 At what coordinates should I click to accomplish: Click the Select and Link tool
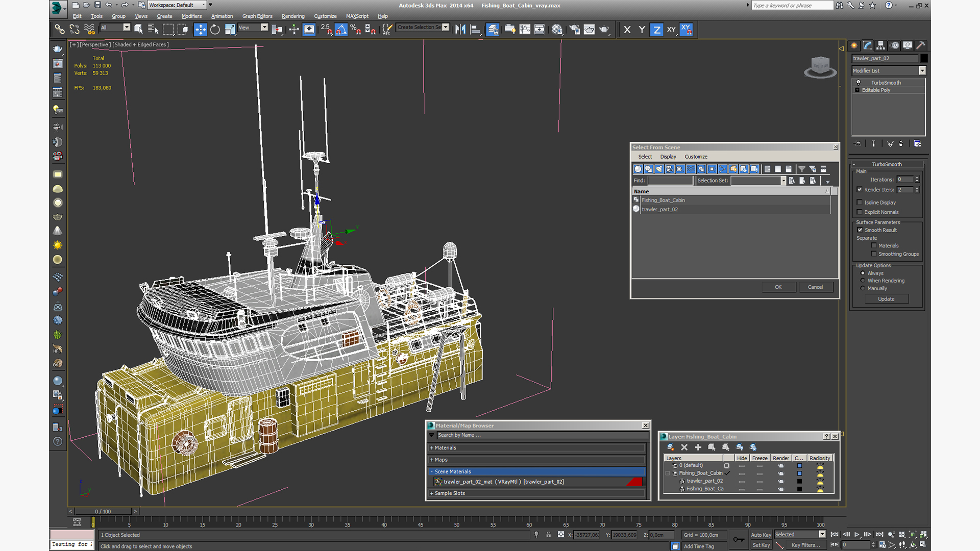[60, 30]
